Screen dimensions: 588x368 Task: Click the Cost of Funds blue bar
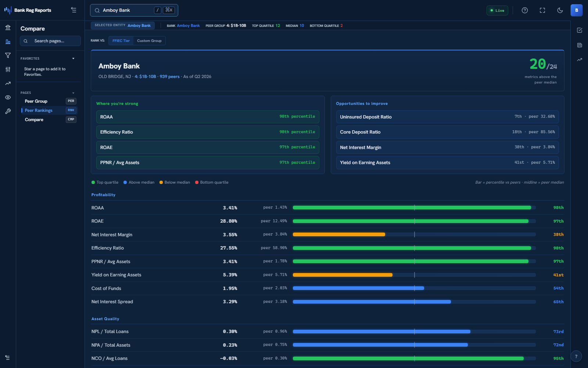358,288
